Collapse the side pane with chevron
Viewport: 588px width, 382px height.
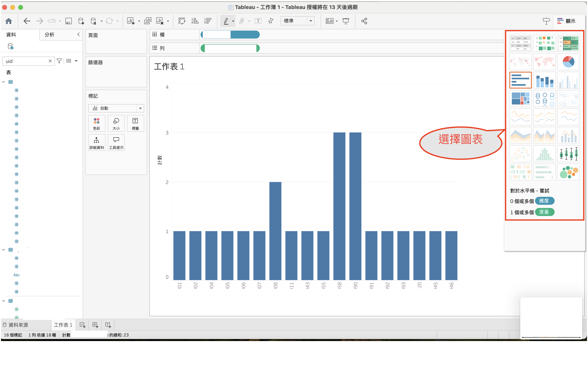pyautogui.click(x=79, y=35)
